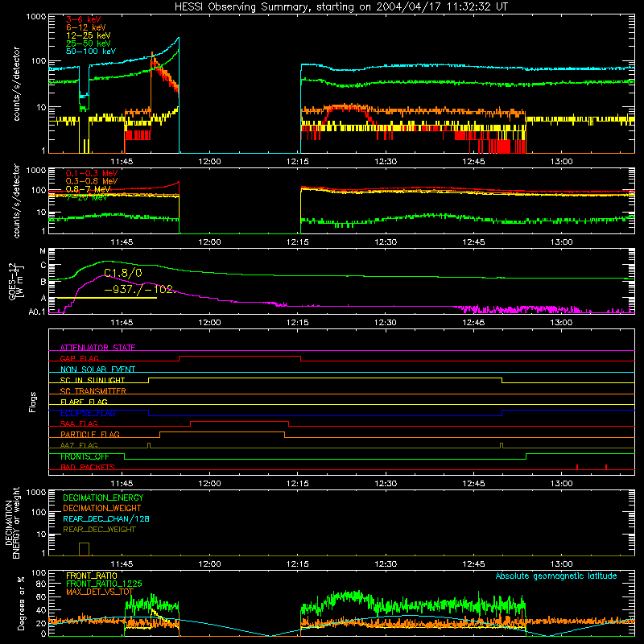Select the 'GOES-12' axis label
This screenshot has width=644, height=644.
[13, 281]
